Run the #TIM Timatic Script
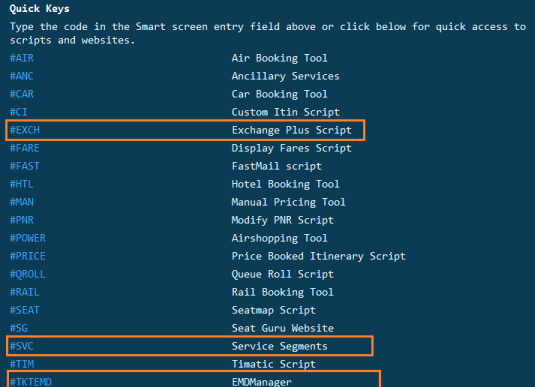The width and height of the screenshot is (535, 387). click(22, 364)
